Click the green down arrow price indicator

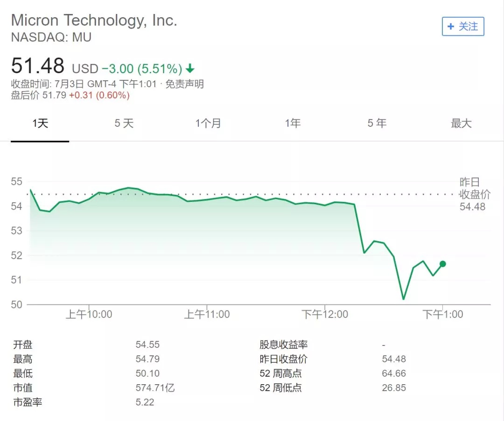(x=190, y=68)
